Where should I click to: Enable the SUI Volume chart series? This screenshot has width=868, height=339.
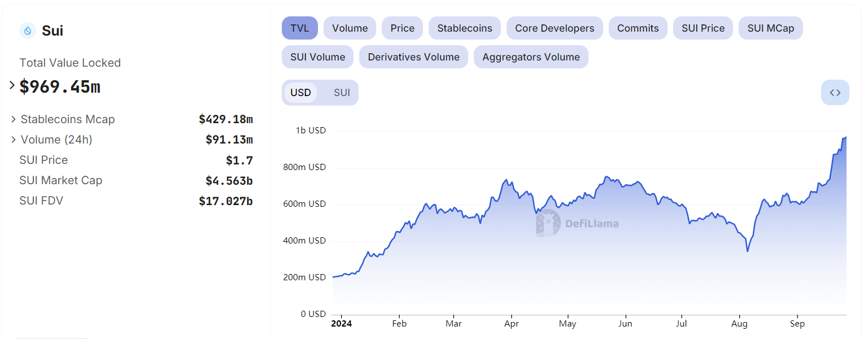pos(317,57)
